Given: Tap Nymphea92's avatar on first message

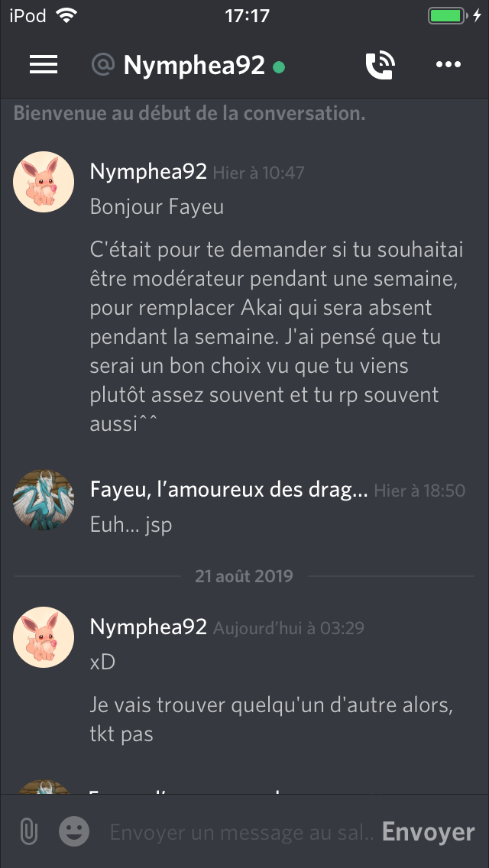Looking at the screenshot, I should [44, 182].
